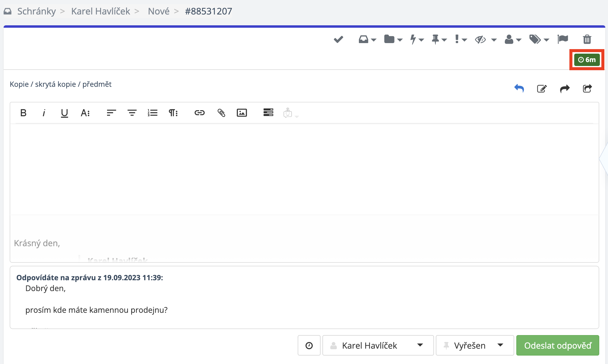The width and height of the screenshot is (608, 364).
Task: Open the Nové breadcrumb item
Action: [159, 11]
